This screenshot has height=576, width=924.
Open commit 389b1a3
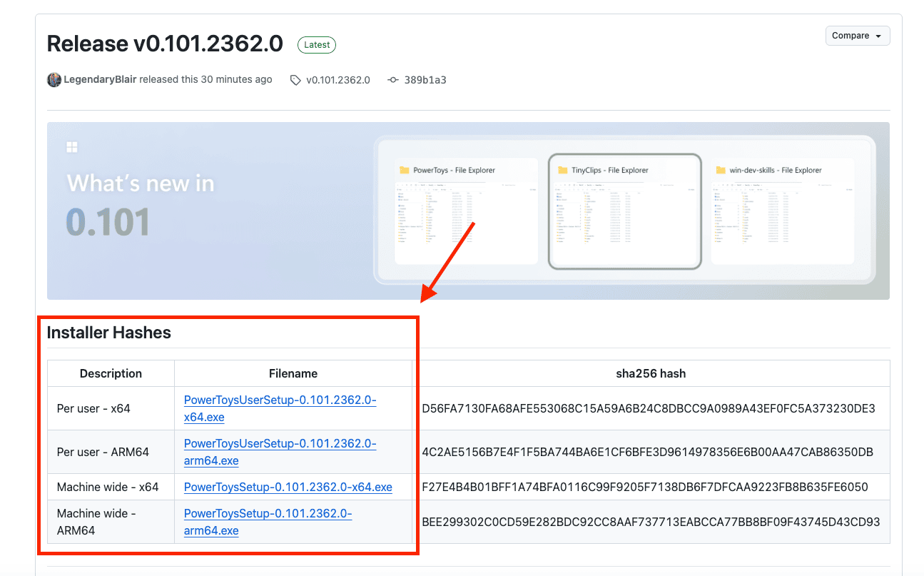pos(425,80)
